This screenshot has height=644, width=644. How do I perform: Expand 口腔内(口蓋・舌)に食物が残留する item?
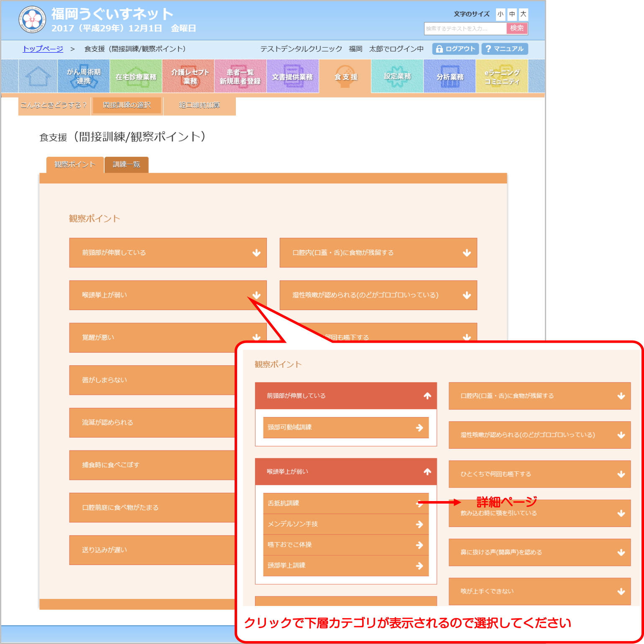click(378, 252)
